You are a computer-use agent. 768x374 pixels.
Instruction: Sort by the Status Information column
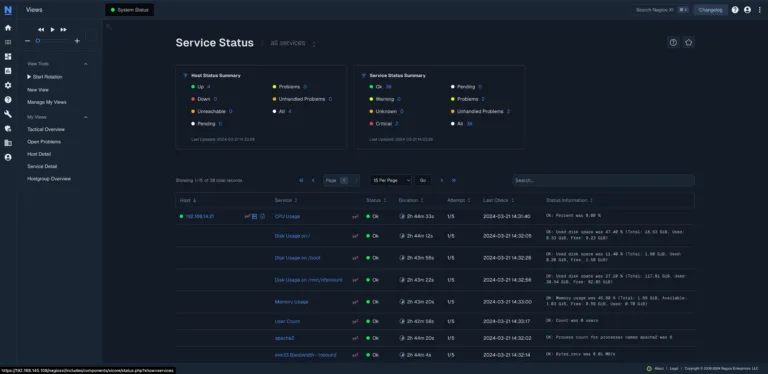click(x=570, y=201)
